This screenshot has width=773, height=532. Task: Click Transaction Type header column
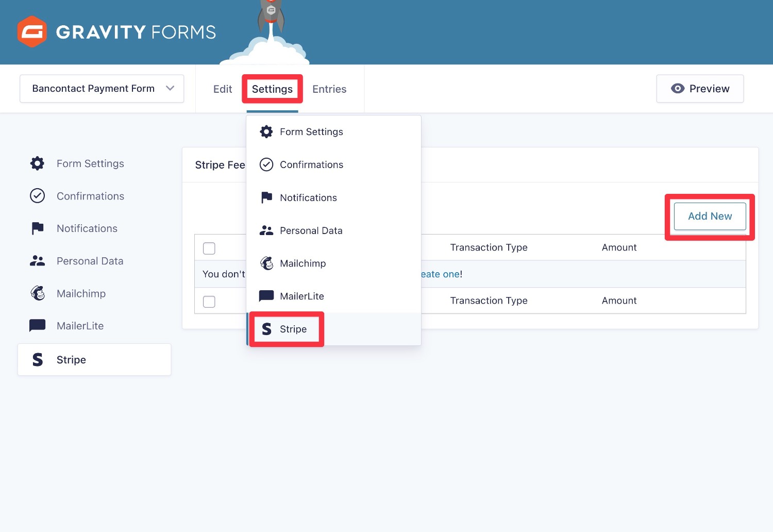point(489,247)
